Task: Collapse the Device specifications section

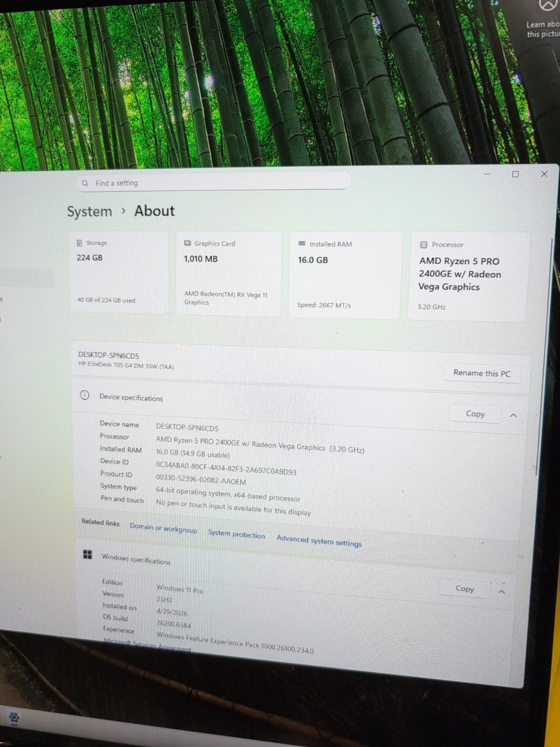Action: (x=513, y=415)
